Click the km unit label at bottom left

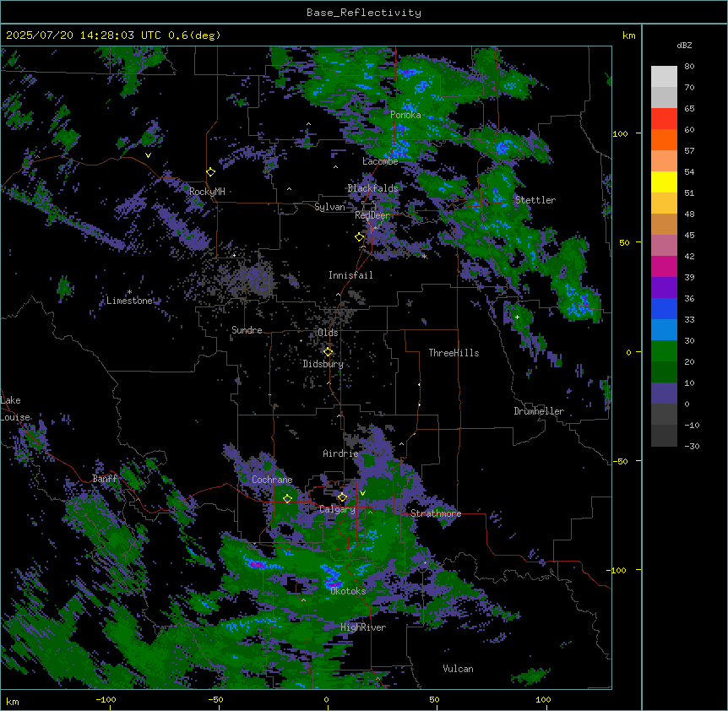coord(13,702)
